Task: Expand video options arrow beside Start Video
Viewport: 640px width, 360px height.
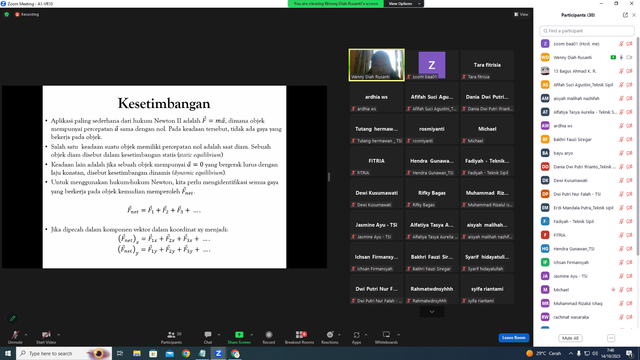Action: (58, 335)
